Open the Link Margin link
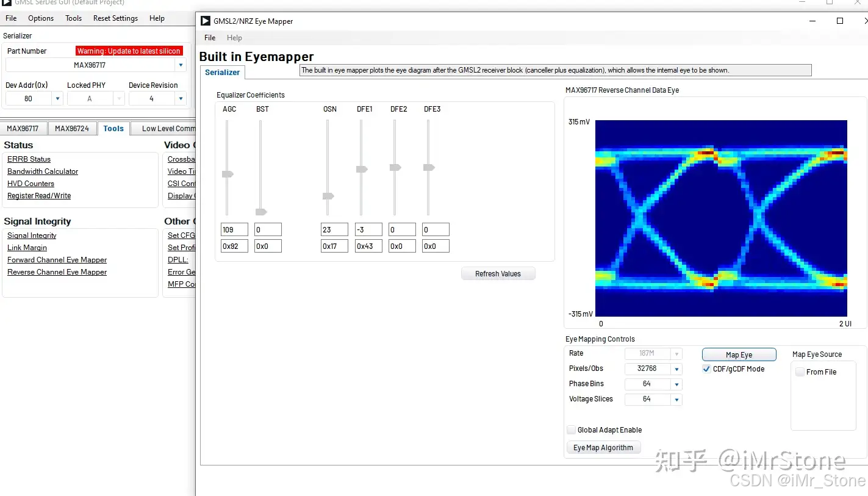 point(27,248)
